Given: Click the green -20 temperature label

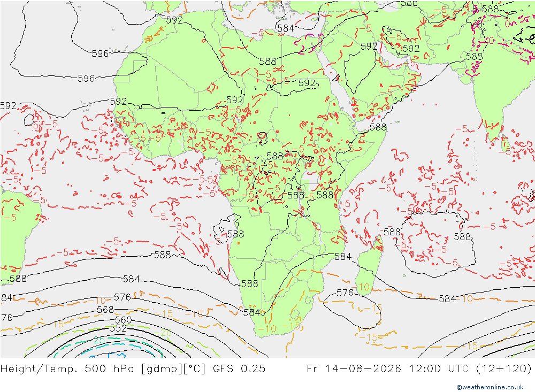Looking at the screenshot, I should pyautogui.click(x=163, y=332).
